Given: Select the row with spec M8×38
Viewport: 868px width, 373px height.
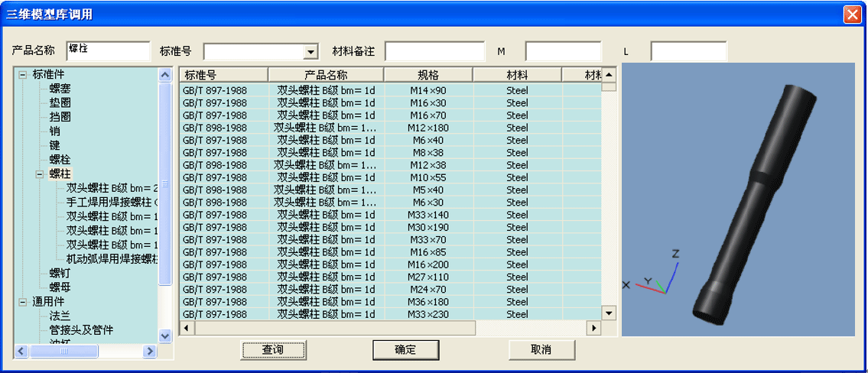Looking at the screenshot, I should (x=390, y=153).
